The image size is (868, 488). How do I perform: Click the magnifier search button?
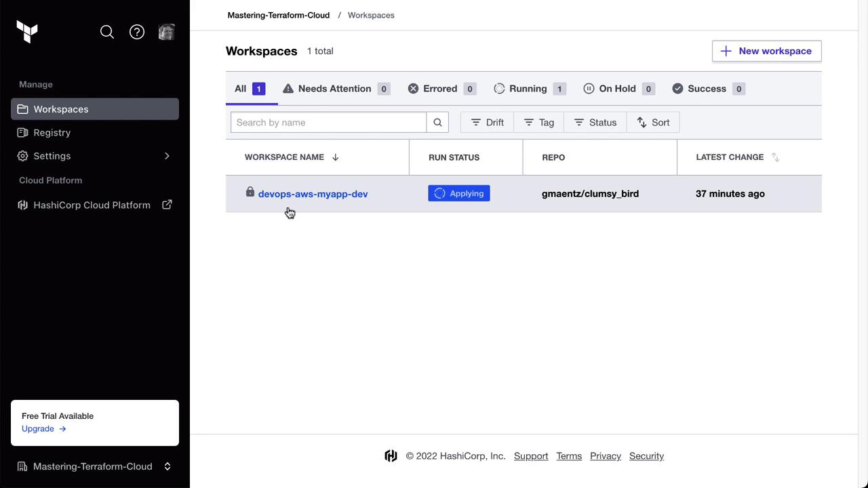pyautogui.click(x=437, y=123)
